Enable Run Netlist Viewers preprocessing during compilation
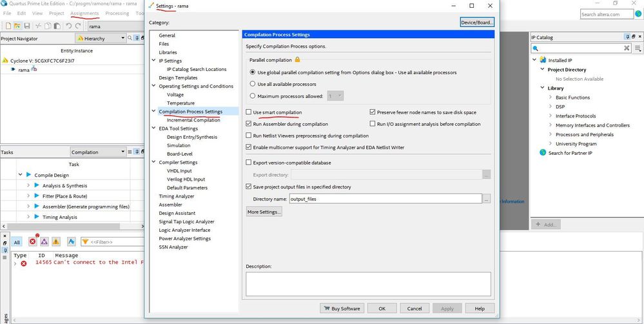Viewport: 644px width, 324px height. (x=248, y=136)
